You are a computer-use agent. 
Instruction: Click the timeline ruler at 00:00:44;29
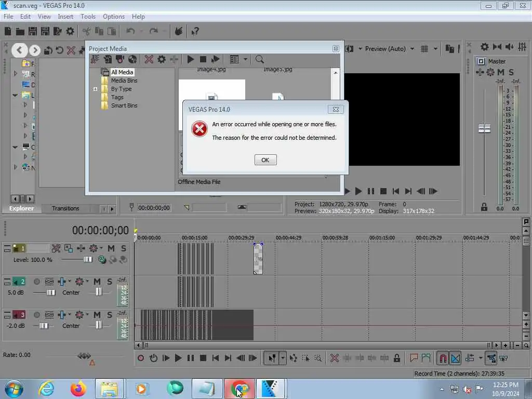[x=288, y=237]
